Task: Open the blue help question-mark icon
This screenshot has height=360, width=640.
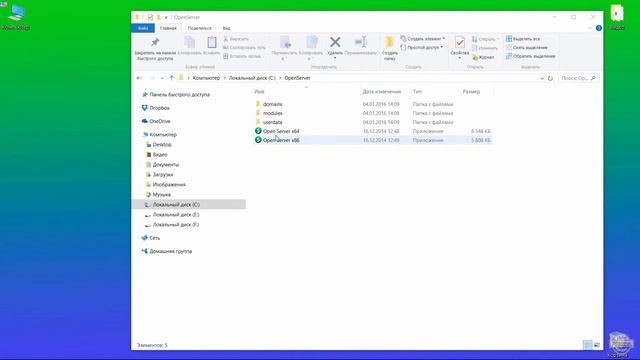Action: pos(599,28)
